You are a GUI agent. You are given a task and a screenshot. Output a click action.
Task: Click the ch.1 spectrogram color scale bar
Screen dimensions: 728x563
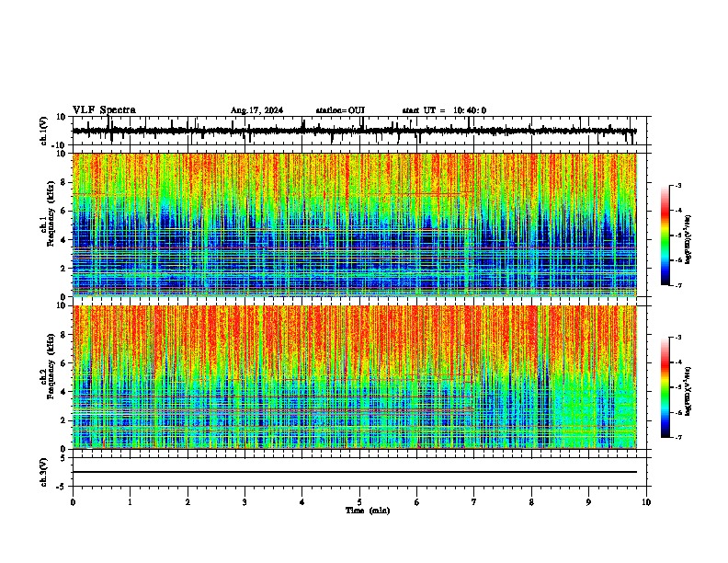[x=665, y=236]
